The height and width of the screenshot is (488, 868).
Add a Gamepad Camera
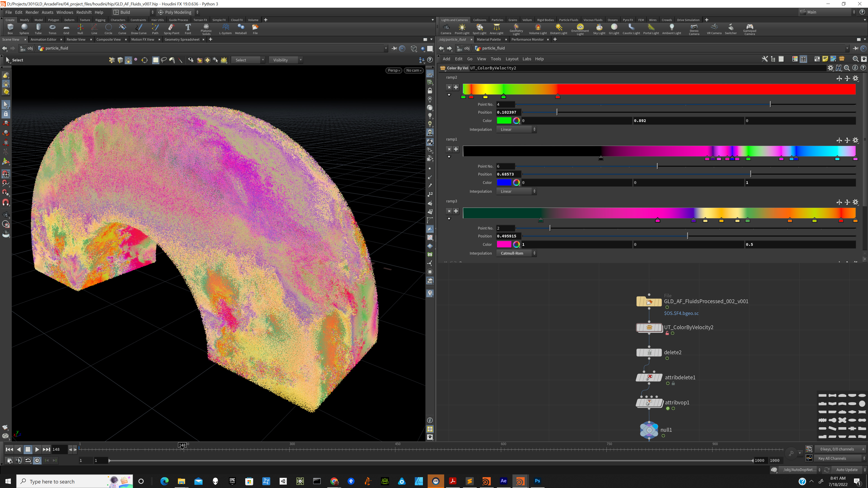[x=749, y=29]
